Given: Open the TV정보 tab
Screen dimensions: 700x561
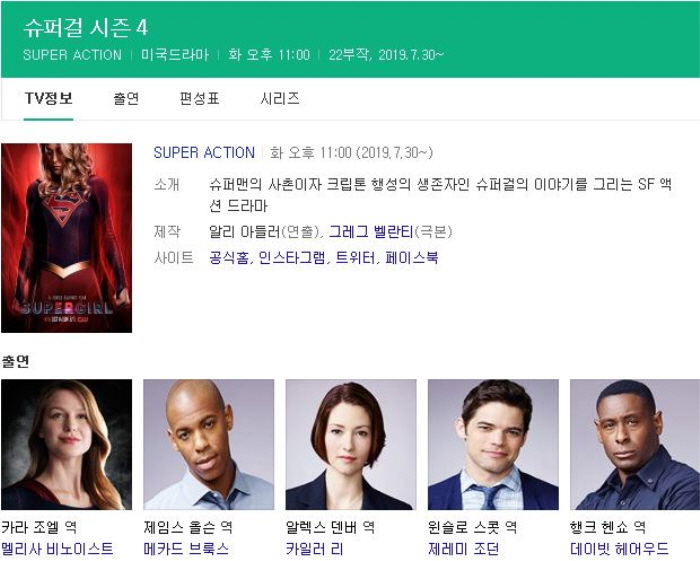Looking at the screenshot, I should pyautogui.click(x=48, y=98).
